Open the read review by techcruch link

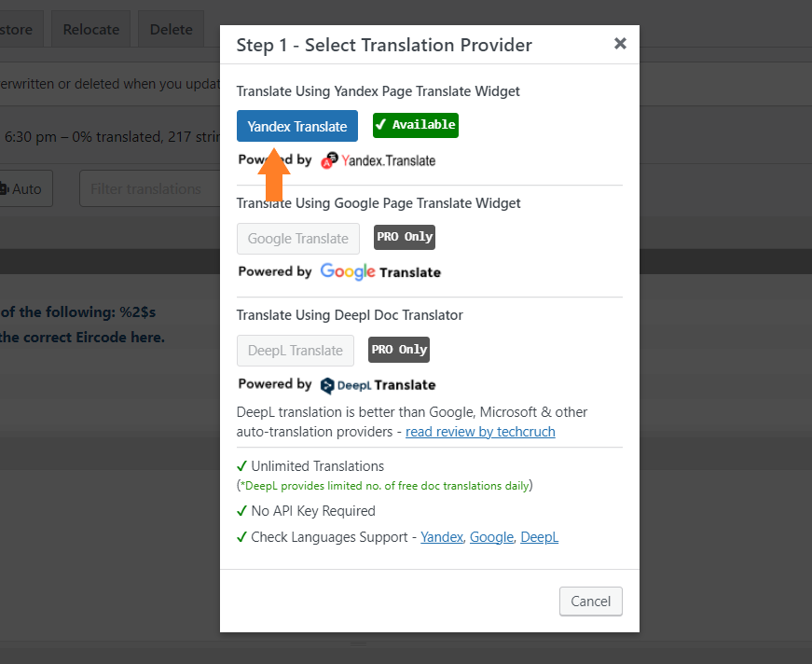[x=480, y=432]
